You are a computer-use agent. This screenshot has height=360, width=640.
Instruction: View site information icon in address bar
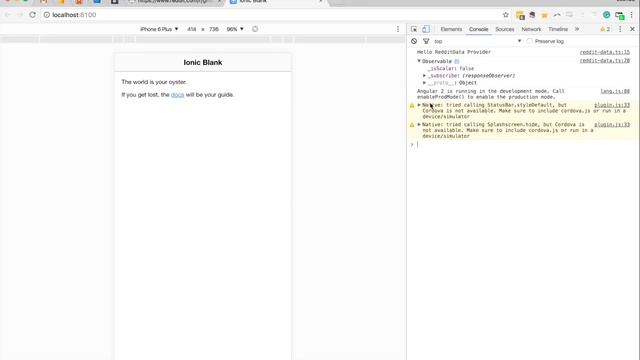click(x=47, y=15)
